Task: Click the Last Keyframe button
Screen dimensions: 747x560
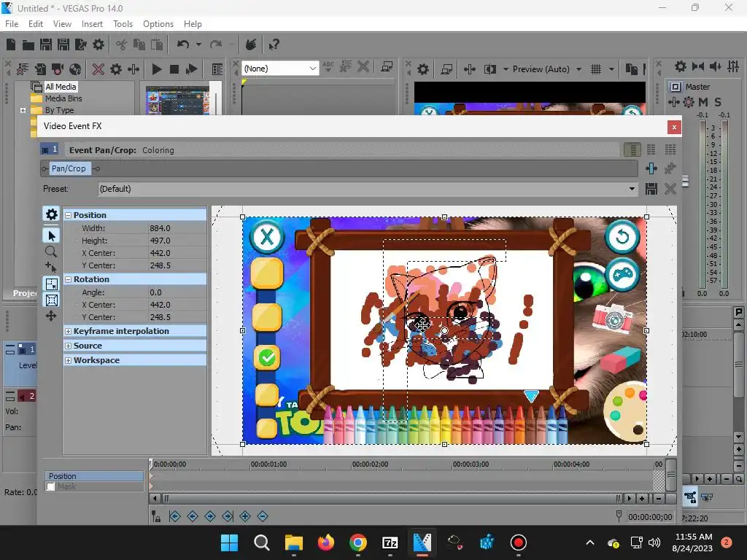Action: click(228, 516)
